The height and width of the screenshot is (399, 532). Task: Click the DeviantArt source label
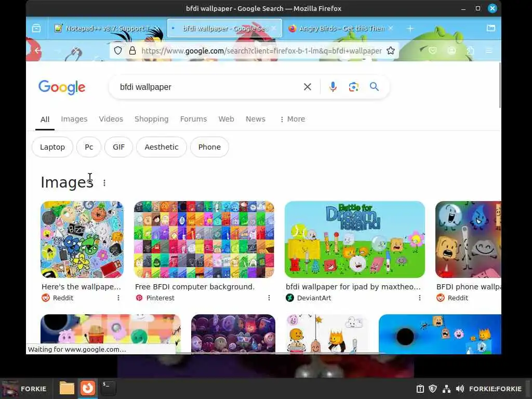(x=314, y=298)
